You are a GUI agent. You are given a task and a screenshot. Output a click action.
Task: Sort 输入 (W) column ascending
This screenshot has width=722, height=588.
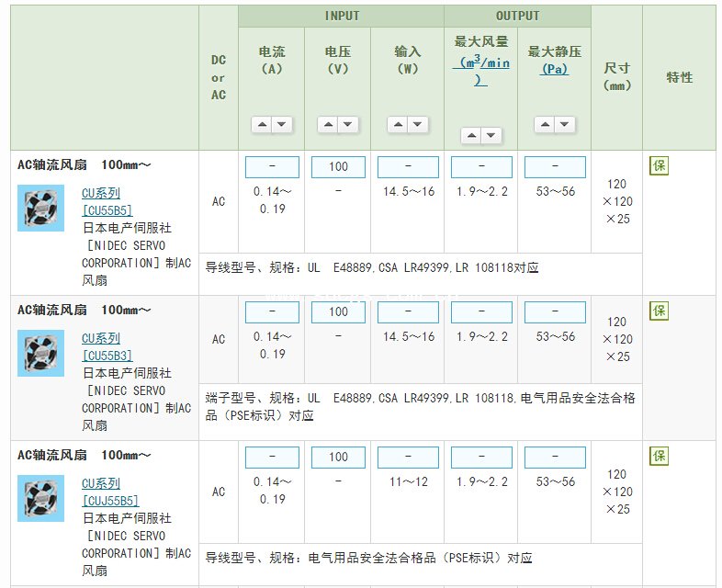398,124
